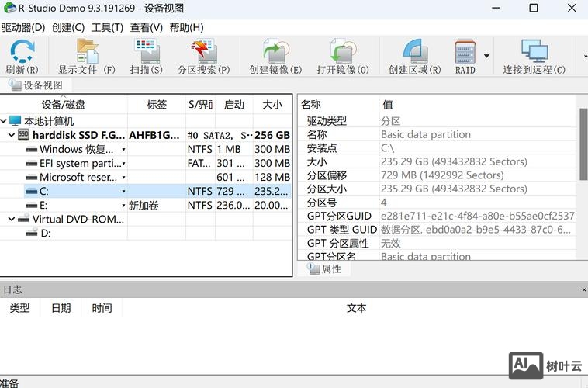This screenshot has width=588, height=388.
Task: Click the properties panel vertical scrollbar
Action: click(583, 144)
